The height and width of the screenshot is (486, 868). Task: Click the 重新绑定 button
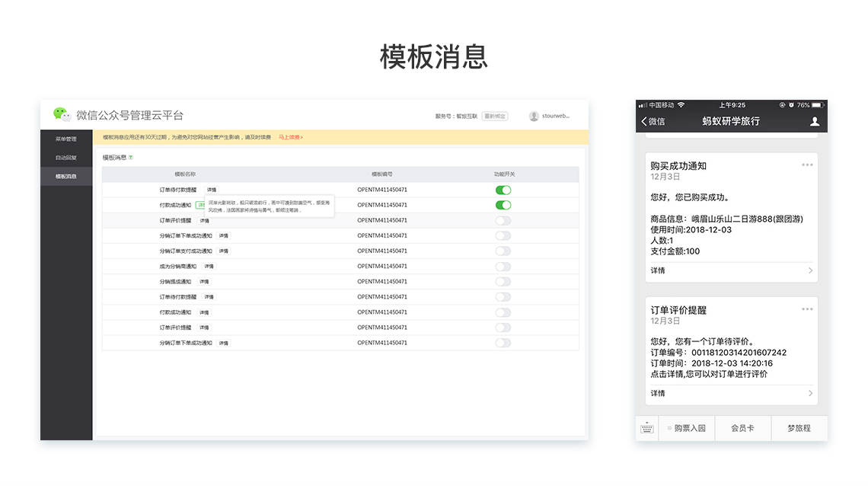pyautogui.click(x=495, y=117)
